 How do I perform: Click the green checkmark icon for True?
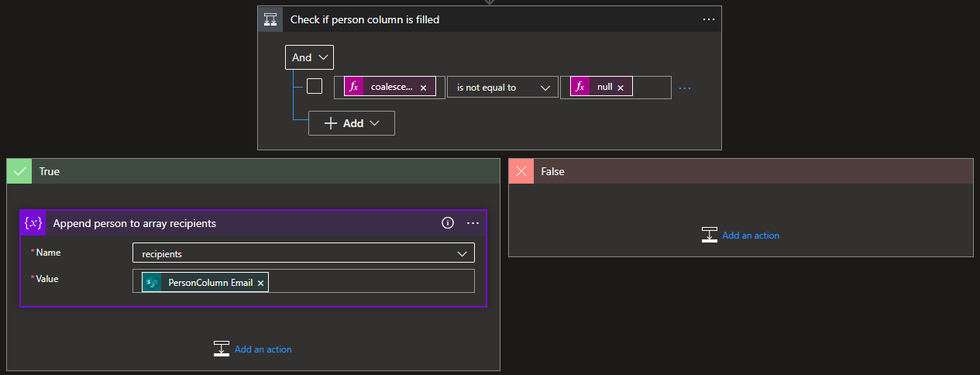pos(19,171)
